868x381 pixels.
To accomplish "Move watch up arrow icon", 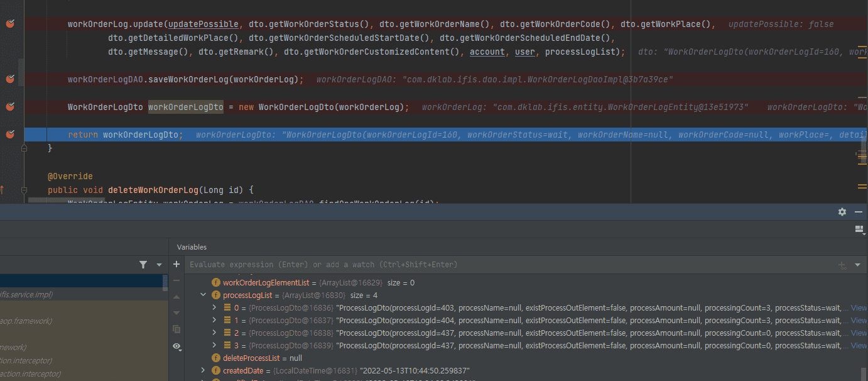I will pyautogui.click(x=176, y=297).
